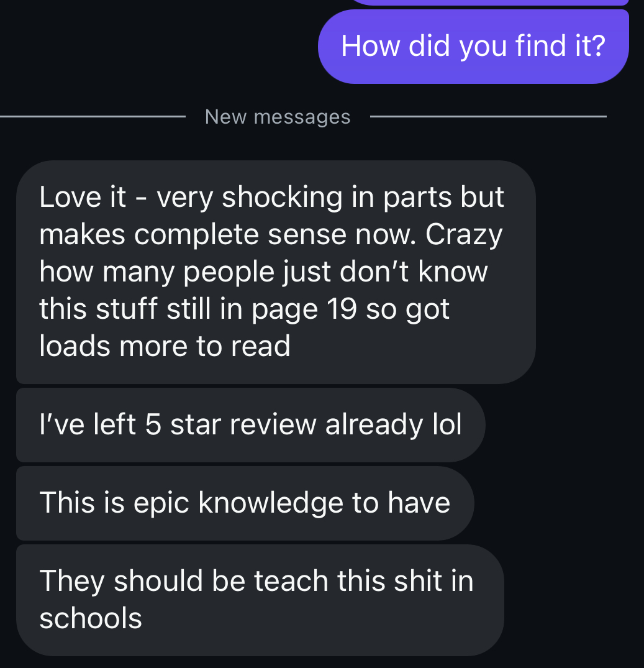
Task: Select the "I've left 5 star review" message
Action: [x=251, y=425]
